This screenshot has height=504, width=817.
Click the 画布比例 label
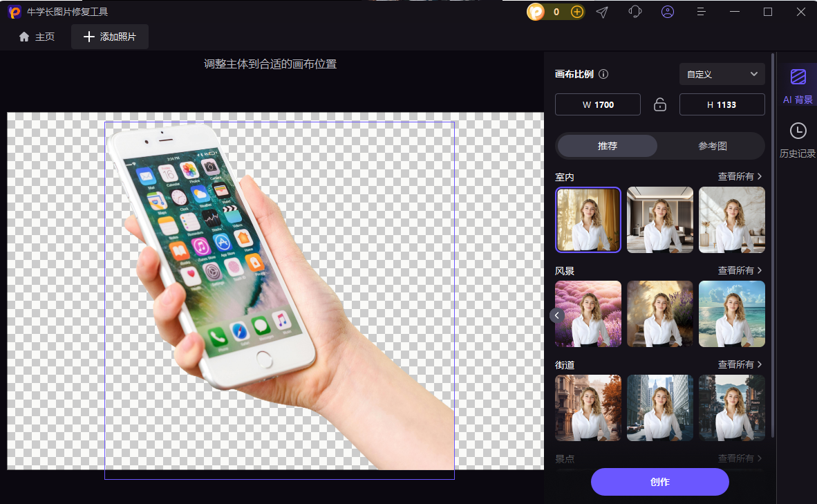[574, 74]
